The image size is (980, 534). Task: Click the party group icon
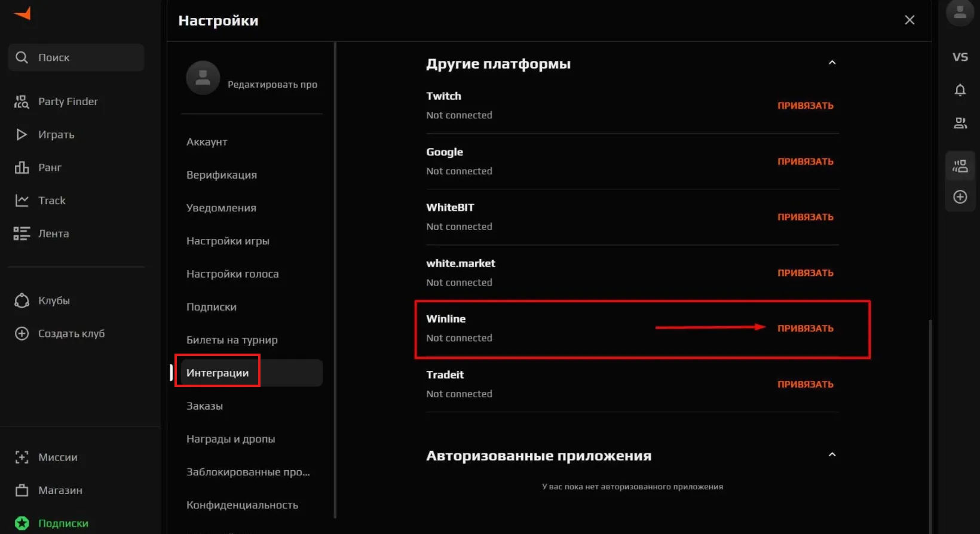960,166
